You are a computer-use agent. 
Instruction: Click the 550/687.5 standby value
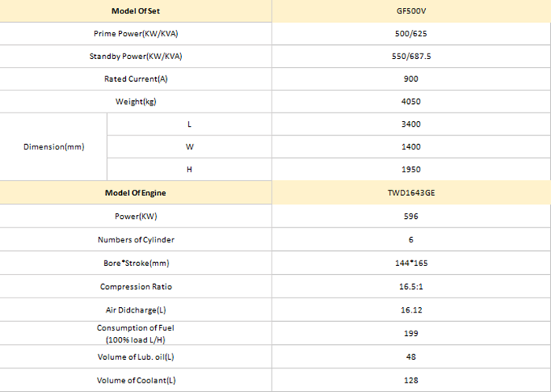coord(411,56)
